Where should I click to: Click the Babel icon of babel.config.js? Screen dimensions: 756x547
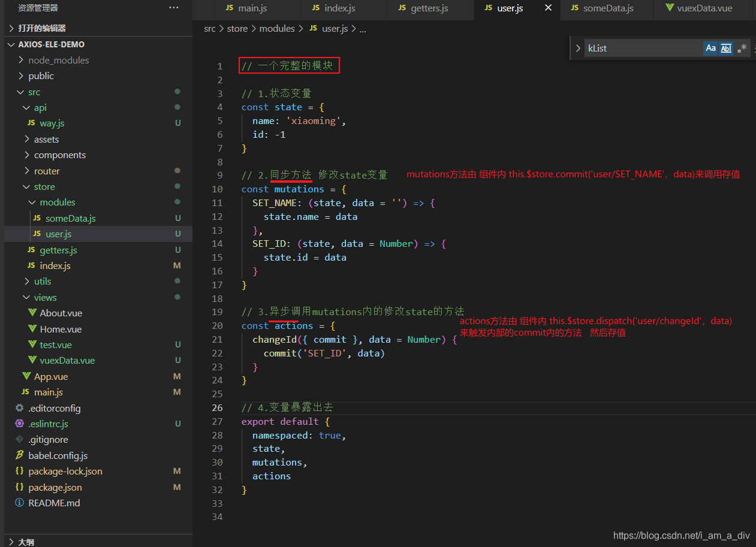[19, 455]
